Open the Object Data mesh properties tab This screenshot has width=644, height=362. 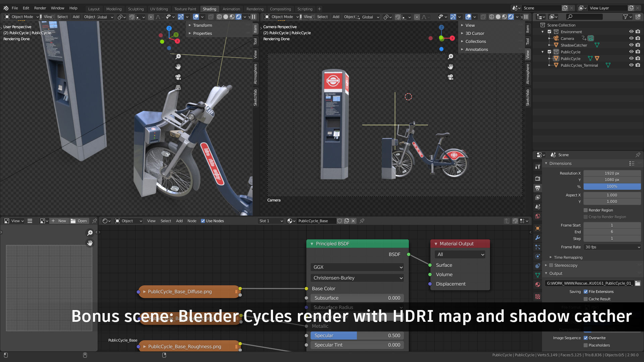coord(538,275)
